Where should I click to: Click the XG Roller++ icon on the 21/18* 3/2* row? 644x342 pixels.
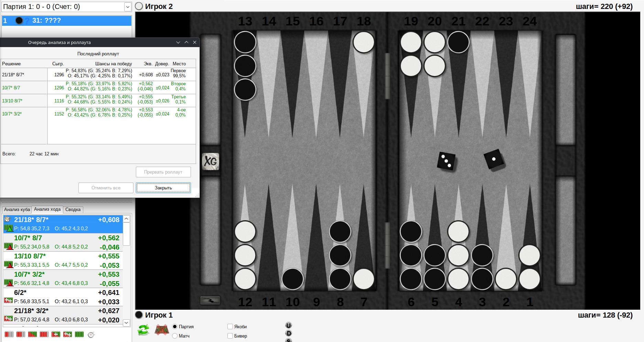(x=8, y=319)
